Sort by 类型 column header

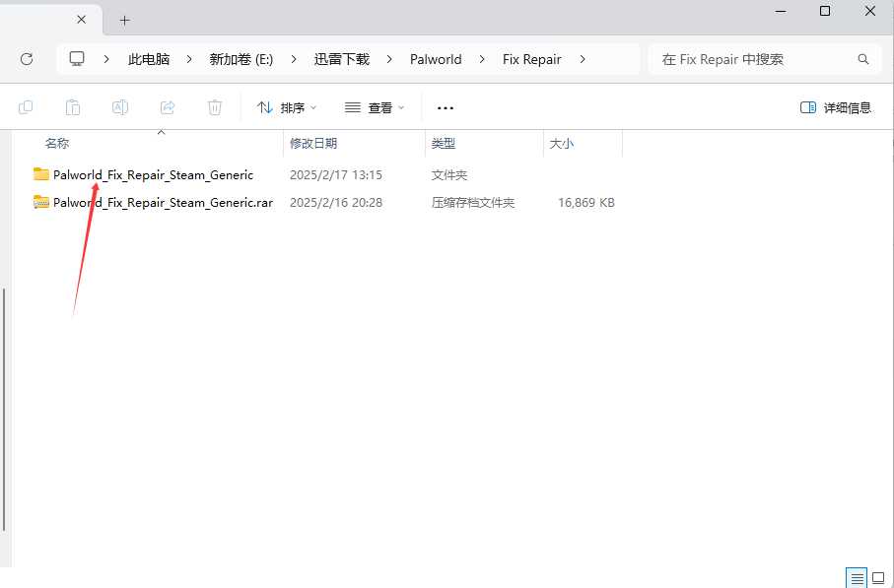[x=443, y=143]
